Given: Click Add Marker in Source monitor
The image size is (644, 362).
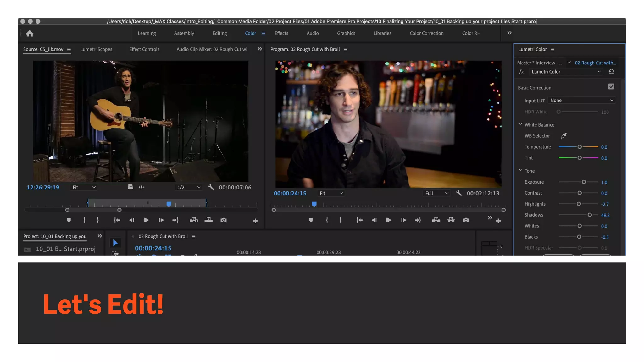Looking at the screenshot, I should click(69, 220).
